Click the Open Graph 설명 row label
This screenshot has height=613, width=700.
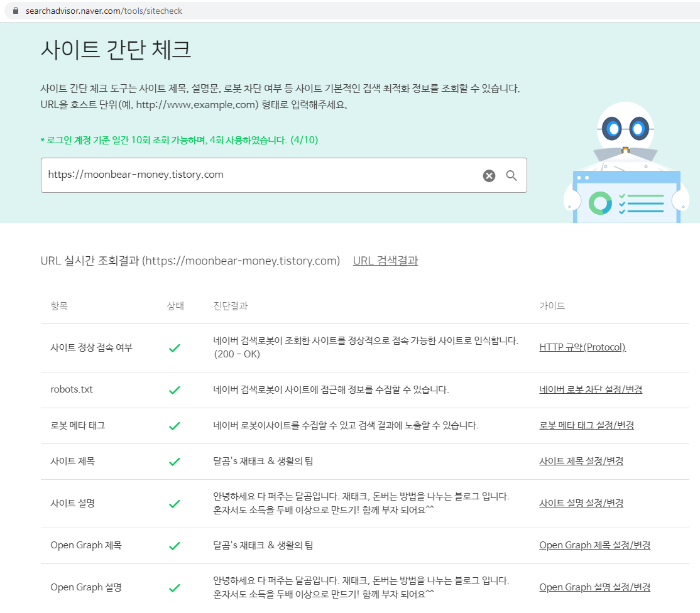click(x=85, y=587)
